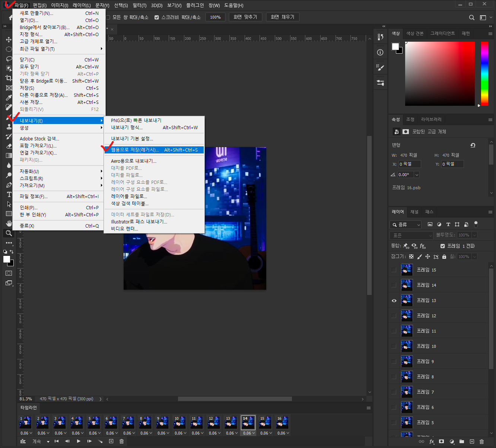Open rotation angle dropdown in Properties
Image resolution: width=496 pixels, height=448 pixels.
click(x=417, y=175)
